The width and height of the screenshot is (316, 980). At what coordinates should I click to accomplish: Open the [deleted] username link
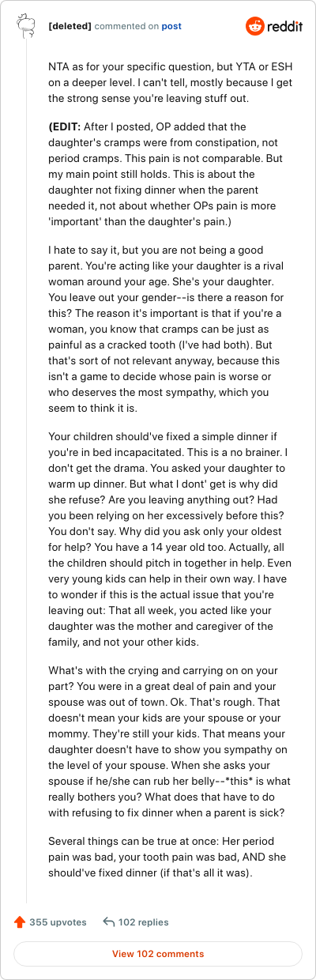click(x=70, y=26)
